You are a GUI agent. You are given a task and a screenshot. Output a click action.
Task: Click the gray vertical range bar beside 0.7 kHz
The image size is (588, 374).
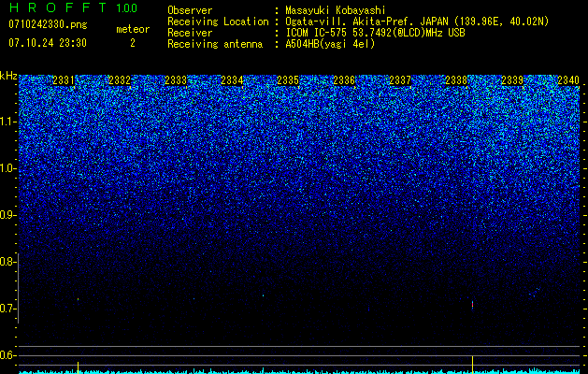pos(19,288)
